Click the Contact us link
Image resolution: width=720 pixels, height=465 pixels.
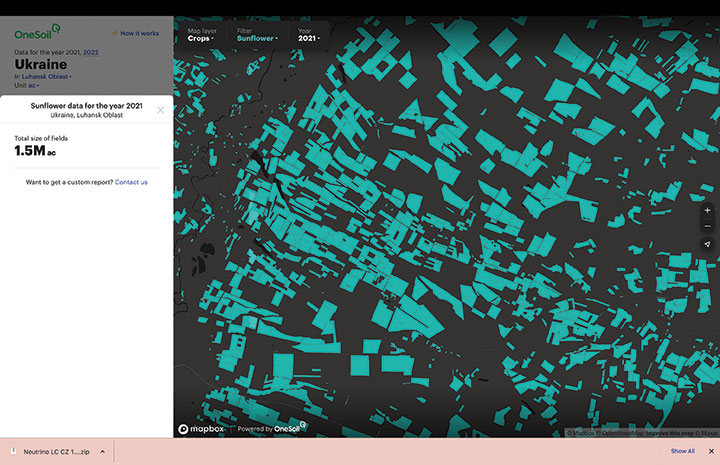point(131,182)
